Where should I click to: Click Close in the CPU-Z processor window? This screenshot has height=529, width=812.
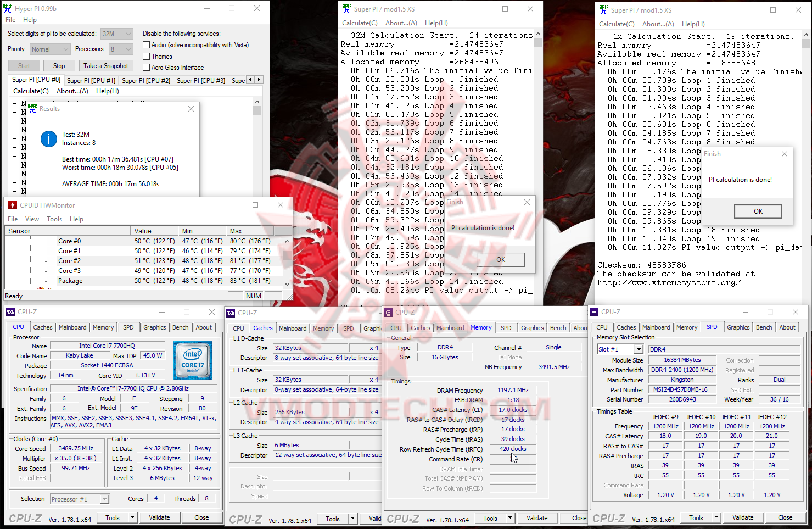pos(201,517)
